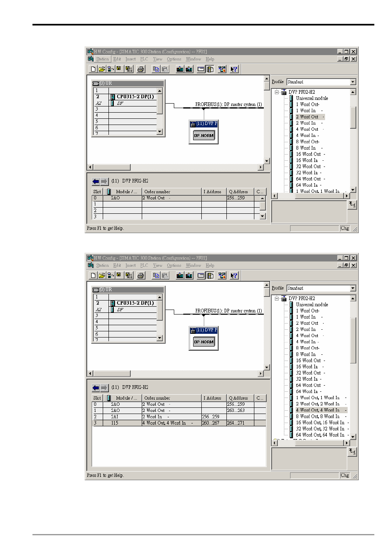Viewport: 392px width, 555px height.
Task: Click Upload from Module icon in top window
Action: pos(189,69)
